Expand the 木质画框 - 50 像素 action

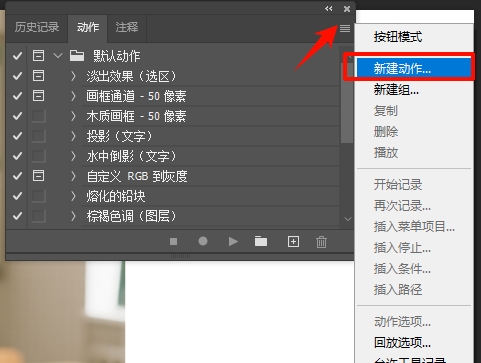[73, 116]
